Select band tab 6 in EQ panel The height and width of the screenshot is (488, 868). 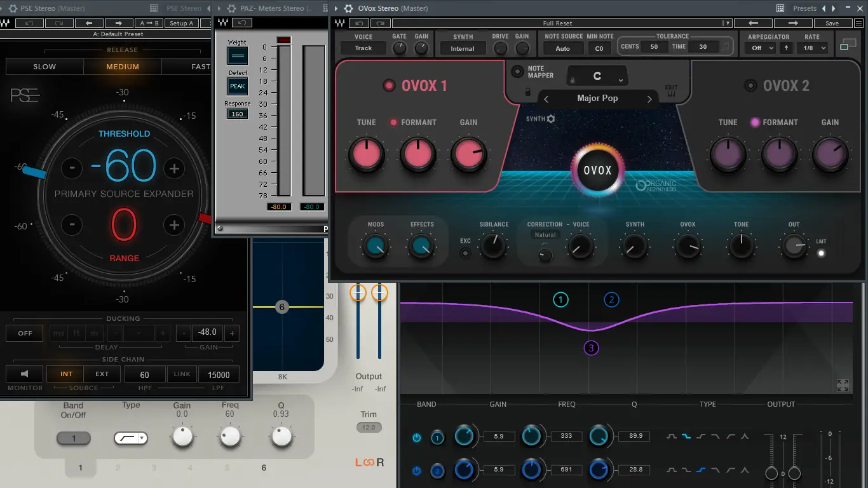(x=264, y=468)
